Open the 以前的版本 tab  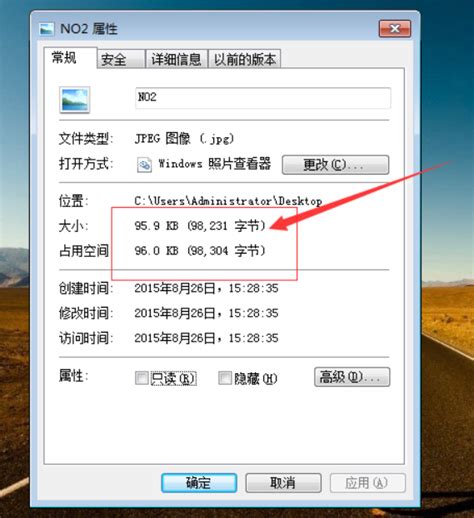[244, 59]
